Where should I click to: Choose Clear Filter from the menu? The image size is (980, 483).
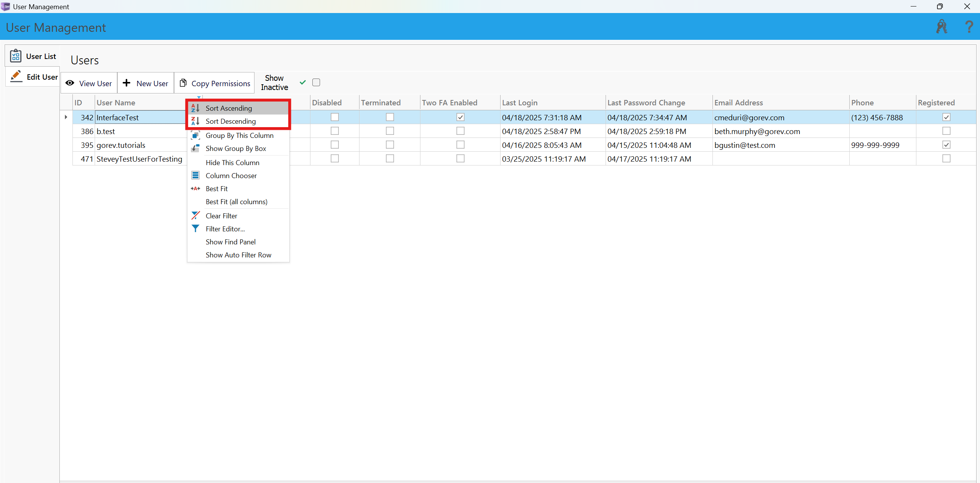point(238,216)
